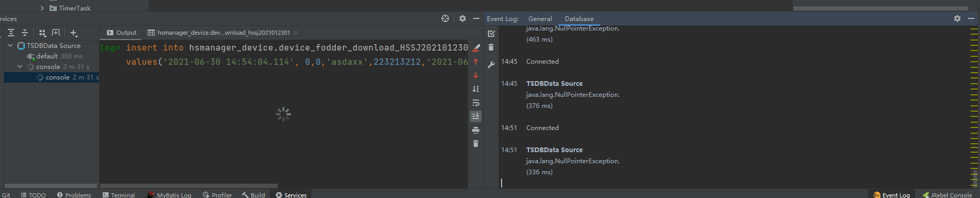Open the JRebel Console tool window
This screenshot has height=198, width=980.
tap(947, 195)
